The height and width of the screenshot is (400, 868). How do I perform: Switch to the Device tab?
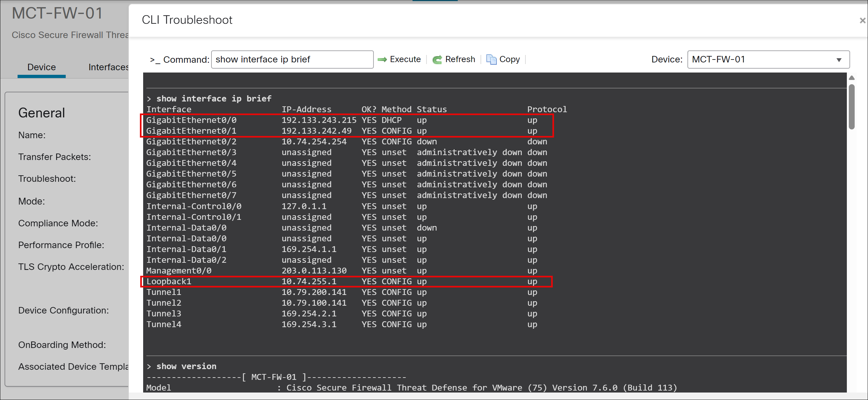coord(41,67)
